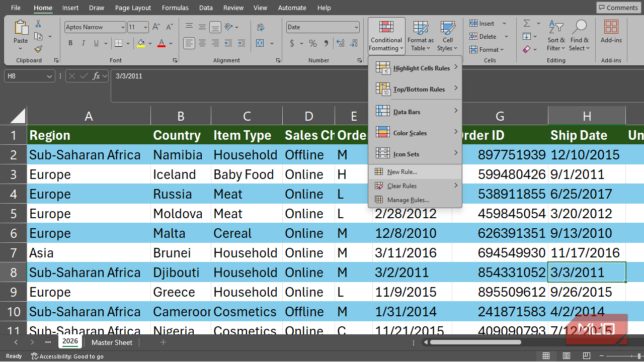The height and width of the screenshot is (362, 644).
Task: Open Top/Bottom Rules submenu
Action: [415, 89]
